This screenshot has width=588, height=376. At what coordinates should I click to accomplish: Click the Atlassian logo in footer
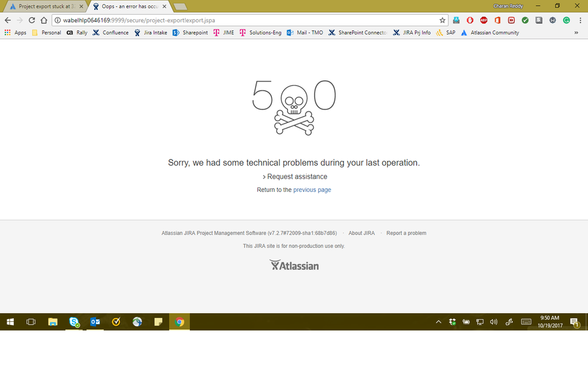pyautogui.click(x=294, y=265)
